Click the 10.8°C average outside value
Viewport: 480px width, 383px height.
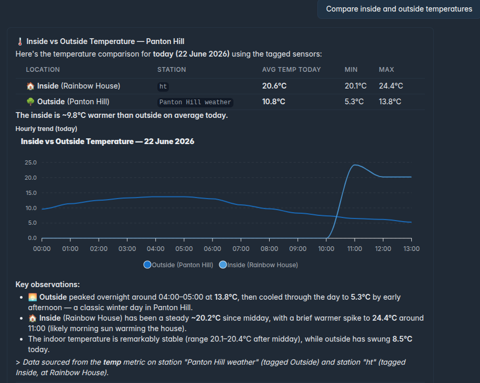click(273, 102)
